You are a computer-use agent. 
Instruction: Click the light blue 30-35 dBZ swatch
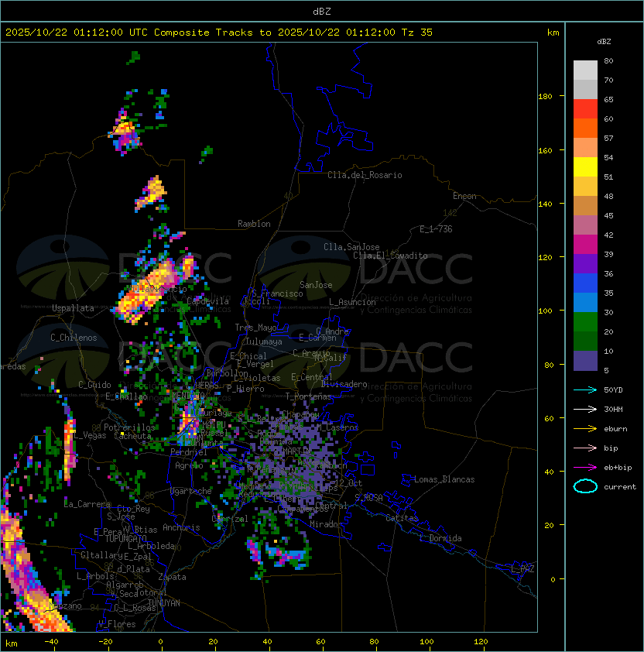tap(585, 303)
